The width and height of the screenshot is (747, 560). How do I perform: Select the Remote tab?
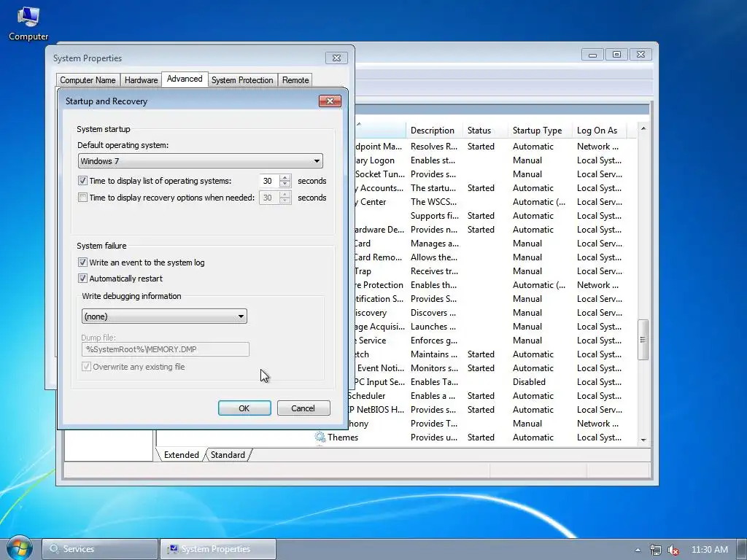point(295,80)
